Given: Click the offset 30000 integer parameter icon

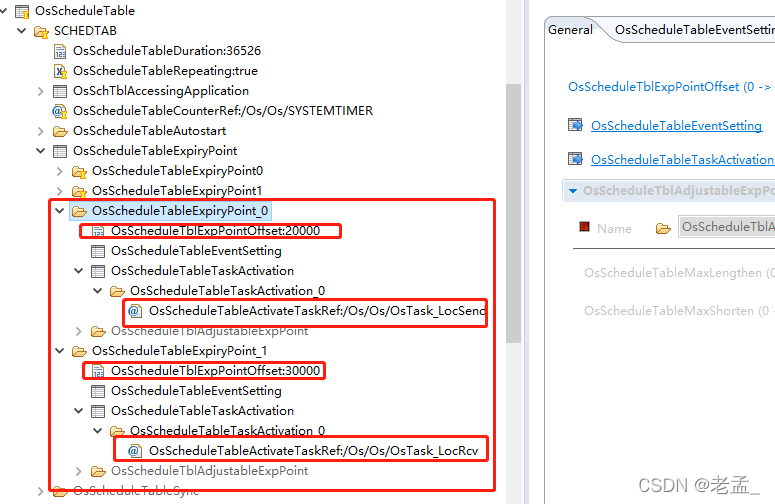Looking at the screenshot, I should [x=98, y=371].
